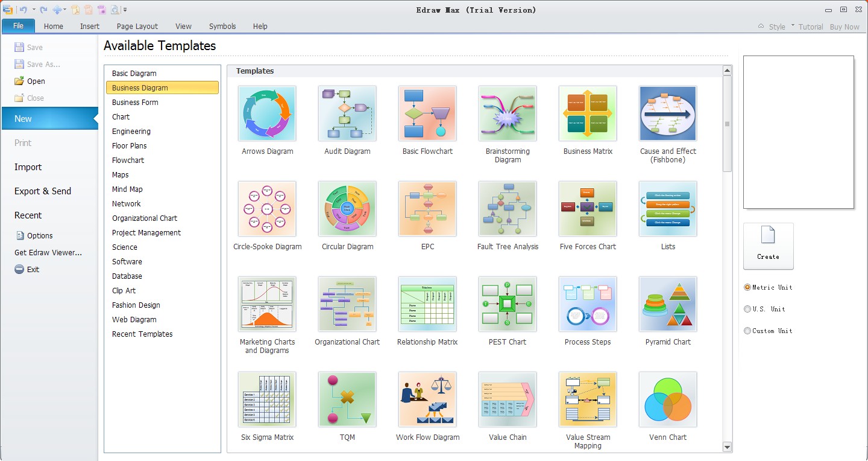Click the templates scrollbar down arrow
The width and height of the screenshot is (868, 461).
click(727, 447)
